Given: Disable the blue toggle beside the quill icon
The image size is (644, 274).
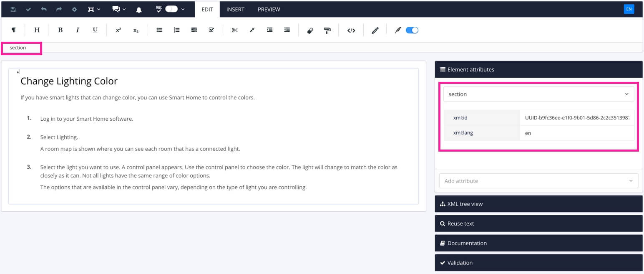Looking at the screenshot, I should click(412, 30).
